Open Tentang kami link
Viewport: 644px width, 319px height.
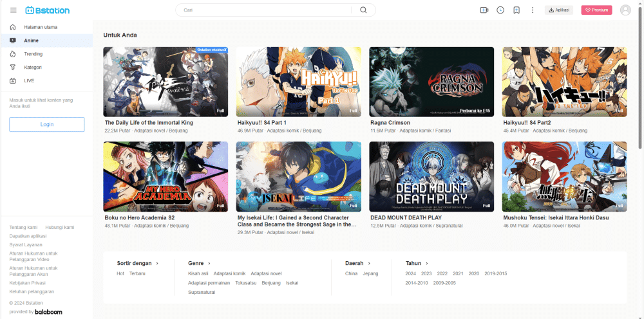pos(23,227)
